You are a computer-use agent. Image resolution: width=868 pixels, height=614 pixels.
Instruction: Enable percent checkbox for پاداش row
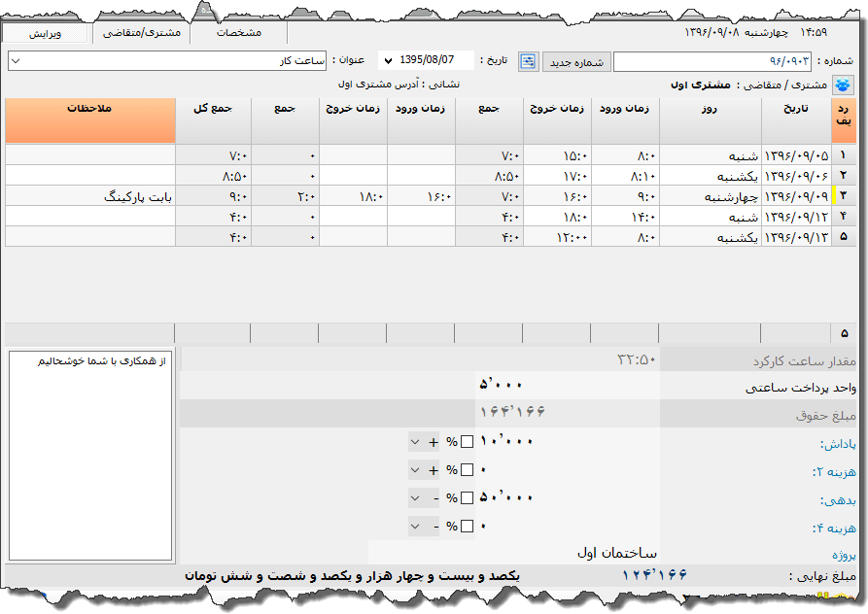click(x=468, y=442)
